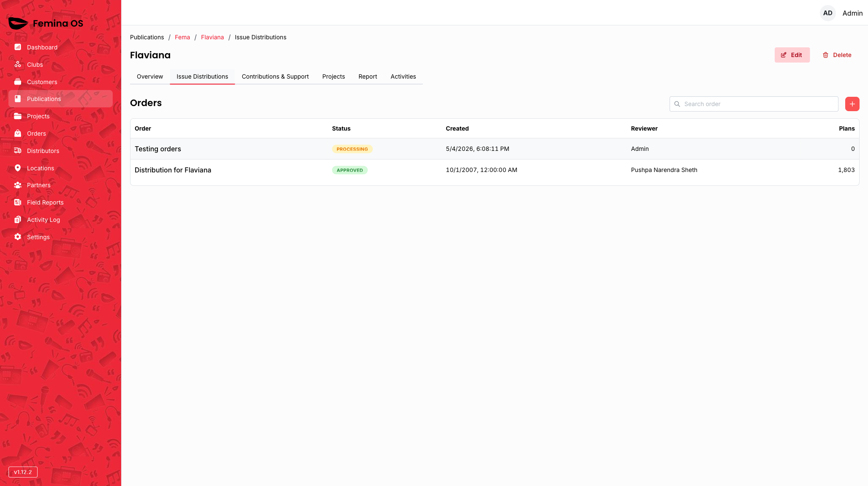Click the Femina OS lips logo
The height and width of the screenshot is (486, 868).
(x=18, y=23)
